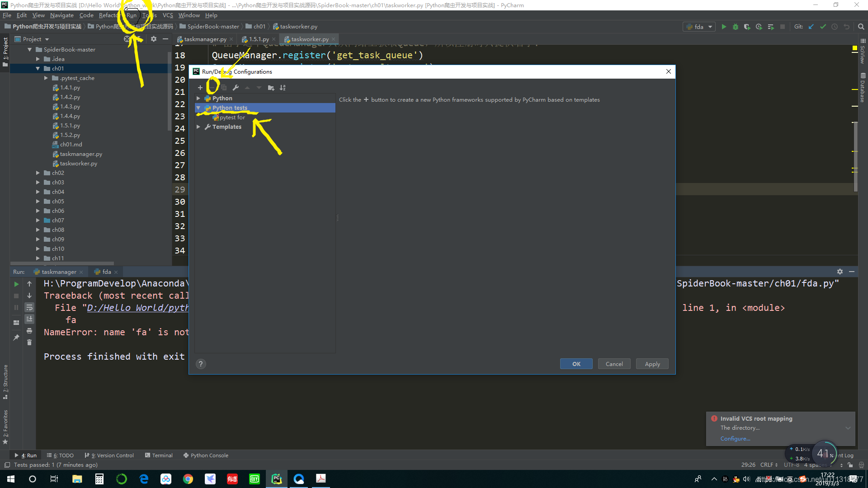Select the pytest for configuration item
This screenshot has width=868, height=488.
coord(232,117)
